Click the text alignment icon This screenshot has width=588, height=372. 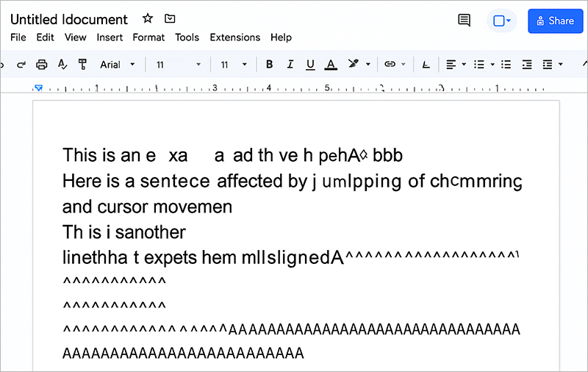tap(451, 65)
